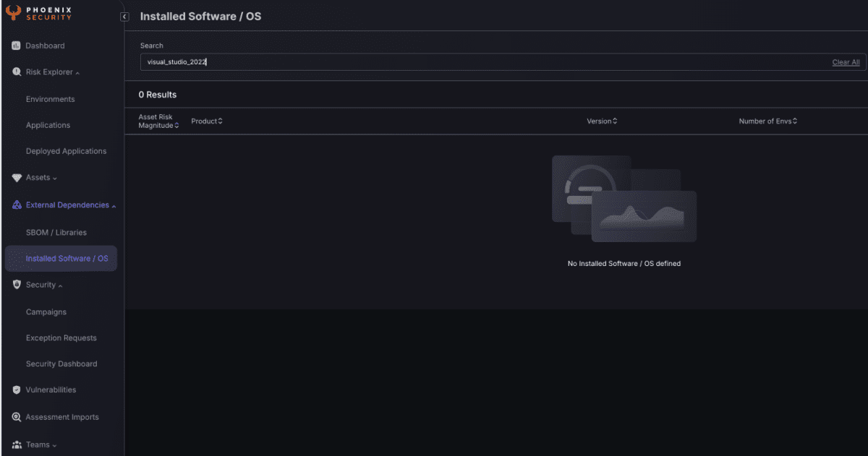
Task: Sort the table by Version column
Action: coord(602,121)
